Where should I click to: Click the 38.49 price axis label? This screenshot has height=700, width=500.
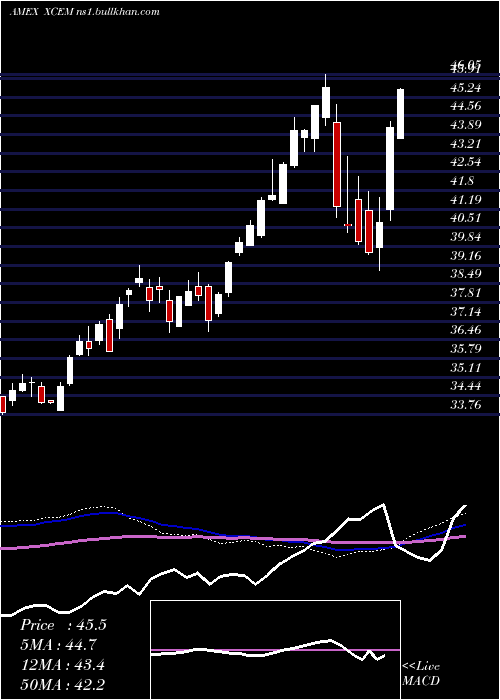(466, 273)
